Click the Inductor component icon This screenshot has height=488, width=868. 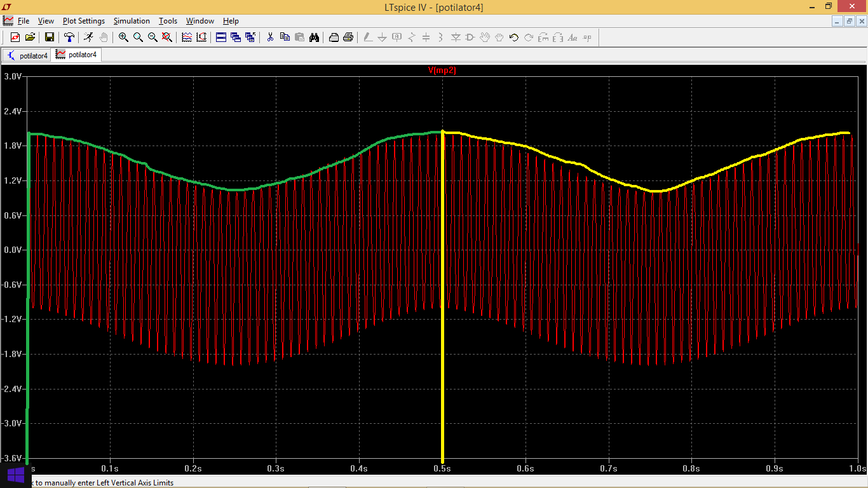tap(440, 37)
